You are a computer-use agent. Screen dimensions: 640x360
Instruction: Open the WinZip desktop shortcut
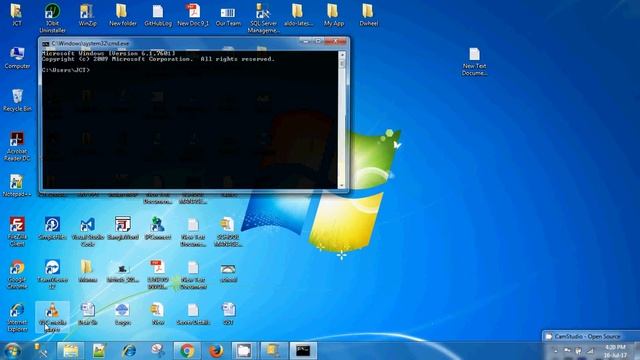(x=87, y=15)
